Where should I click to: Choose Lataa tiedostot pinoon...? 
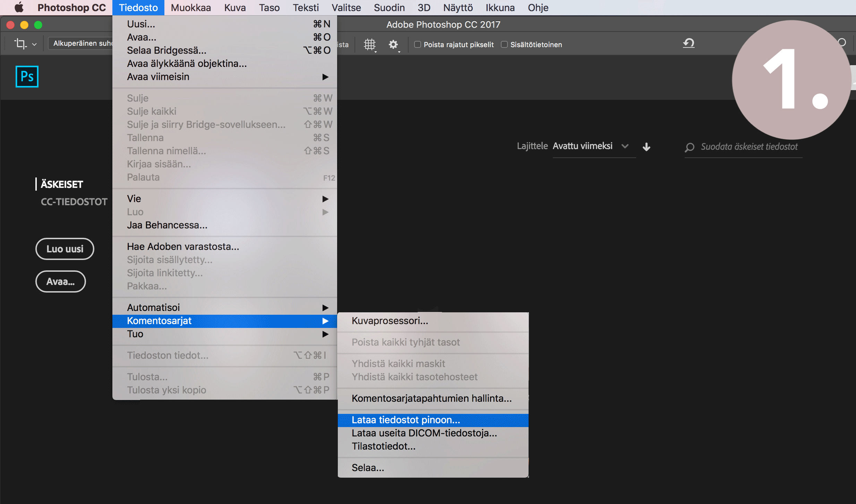[433, 420]
